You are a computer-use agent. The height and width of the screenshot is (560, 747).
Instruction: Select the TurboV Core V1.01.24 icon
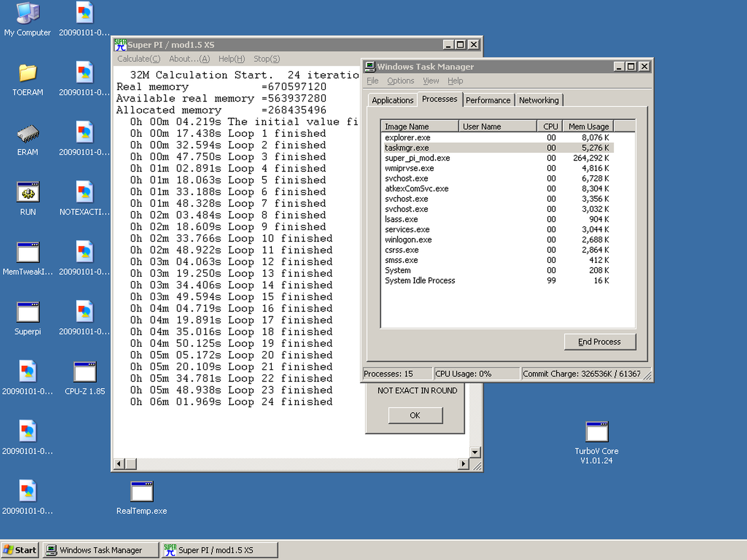[x=597, y=442]
